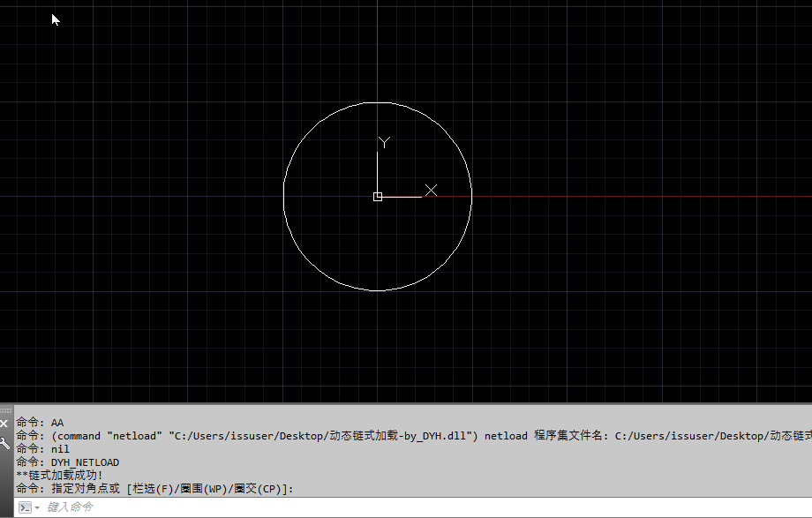The height and width of the screenshot is (518, 812).
Task: Click the DYH_NETLOAD history line
Action: [x=85, y=462]
